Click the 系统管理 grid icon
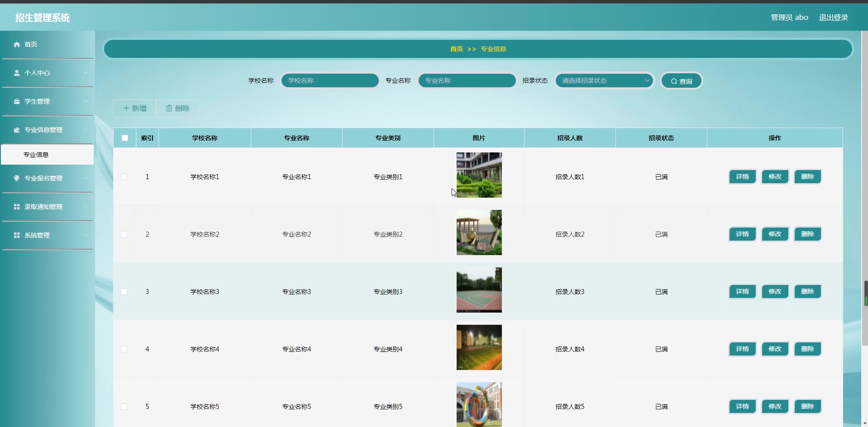This screenshot has width=868, height=427. (x=17, y=235)
